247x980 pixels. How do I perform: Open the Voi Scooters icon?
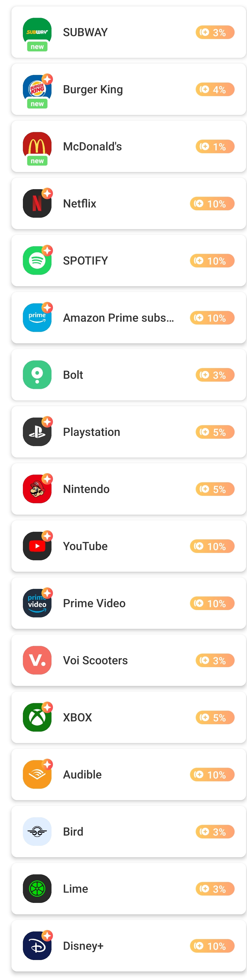(x=37, y=660)
